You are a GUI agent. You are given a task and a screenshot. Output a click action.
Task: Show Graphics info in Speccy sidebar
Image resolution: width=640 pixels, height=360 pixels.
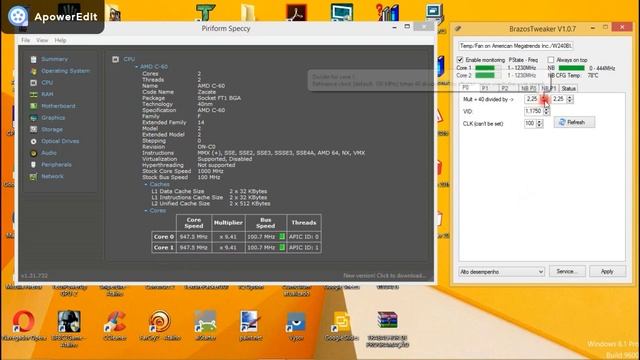click(53, 118)
